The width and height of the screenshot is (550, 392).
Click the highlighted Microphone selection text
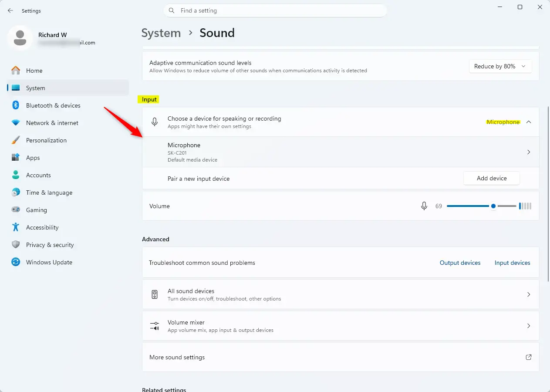[503, 122]
